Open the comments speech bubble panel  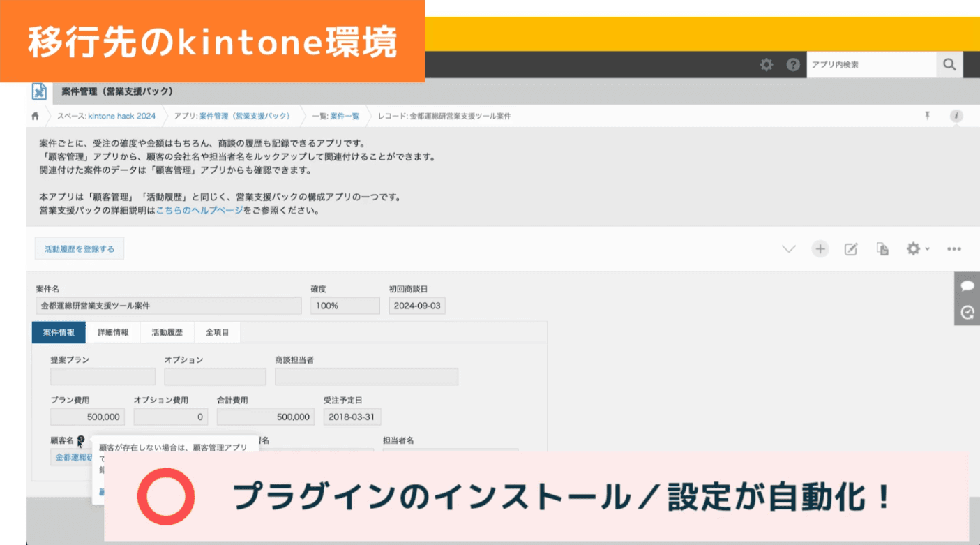[967, 285]
